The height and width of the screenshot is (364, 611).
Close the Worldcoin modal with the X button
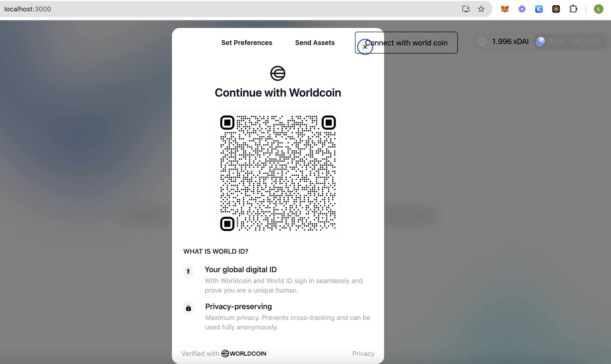coord(365,47)
